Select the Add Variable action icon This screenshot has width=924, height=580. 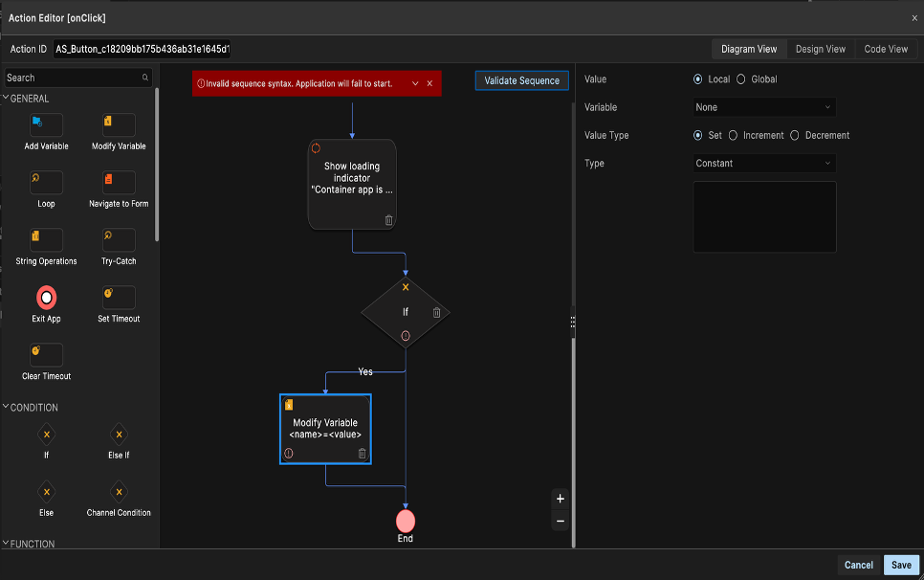point(46,125)
